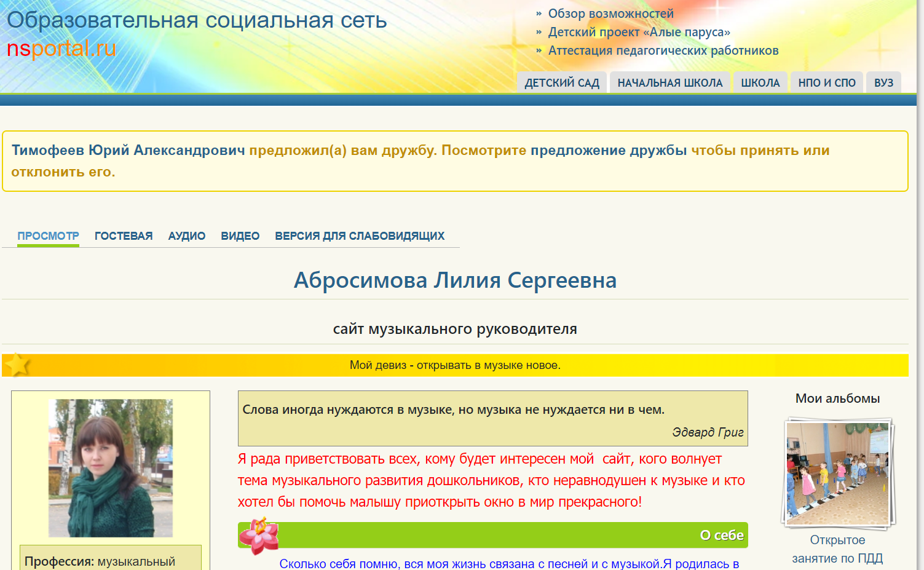Click the Эдвард Григ author name
924x570 pixels.
point(708,432)
